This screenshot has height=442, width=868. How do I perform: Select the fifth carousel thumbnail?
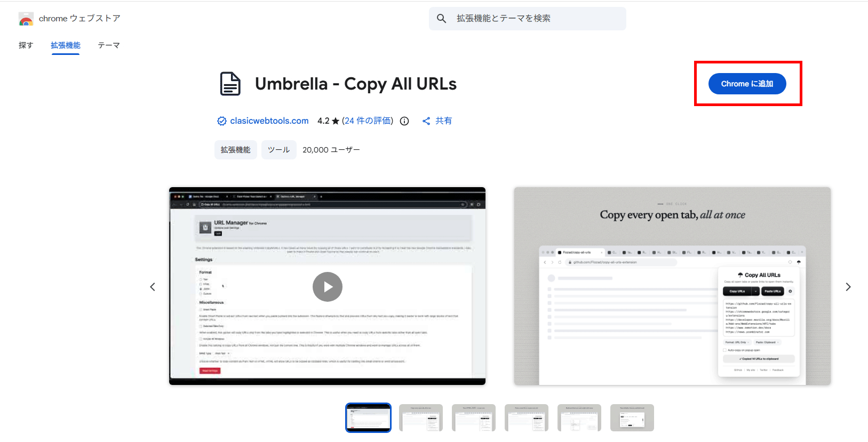pos(579,417)
